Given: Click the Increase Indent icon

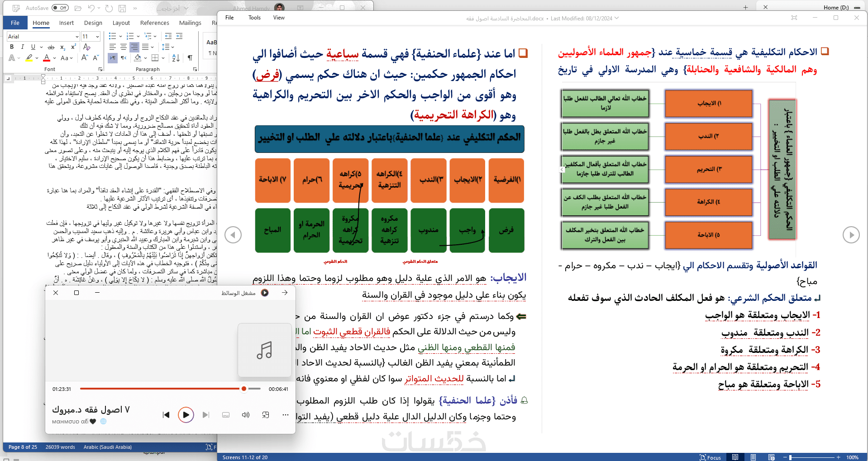Looking at the screenshot, I should [x=179, y=36].
